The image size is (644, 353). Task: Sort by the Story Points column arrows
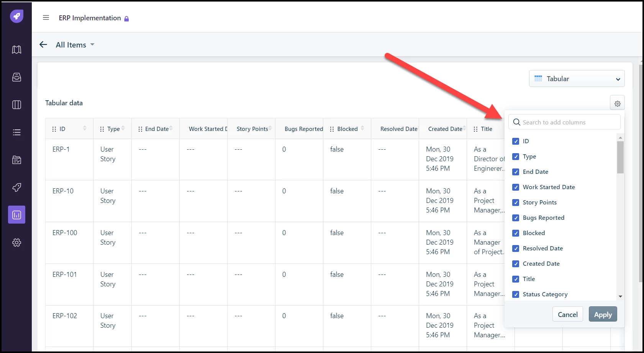point(270,128)
